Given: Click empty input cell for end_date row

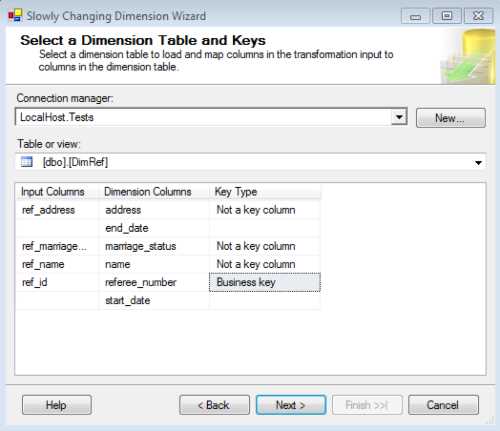Looking at the screenshot, I should pyautogui.click(x=57, y=228).
